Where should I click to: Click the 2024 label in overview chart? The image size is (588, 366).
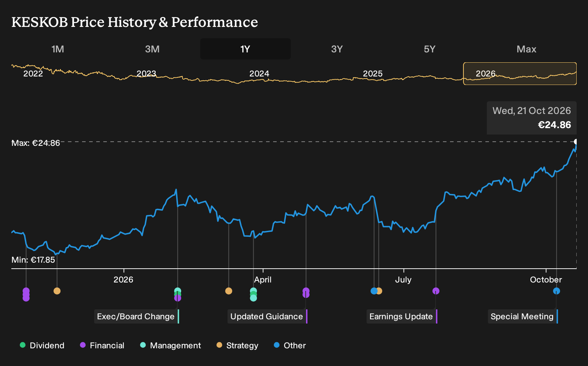(x=259, y=74)
